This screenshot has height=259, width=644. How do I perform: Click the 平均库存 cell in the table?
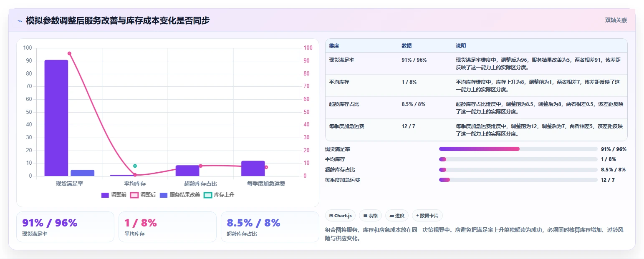coord(339,82)
